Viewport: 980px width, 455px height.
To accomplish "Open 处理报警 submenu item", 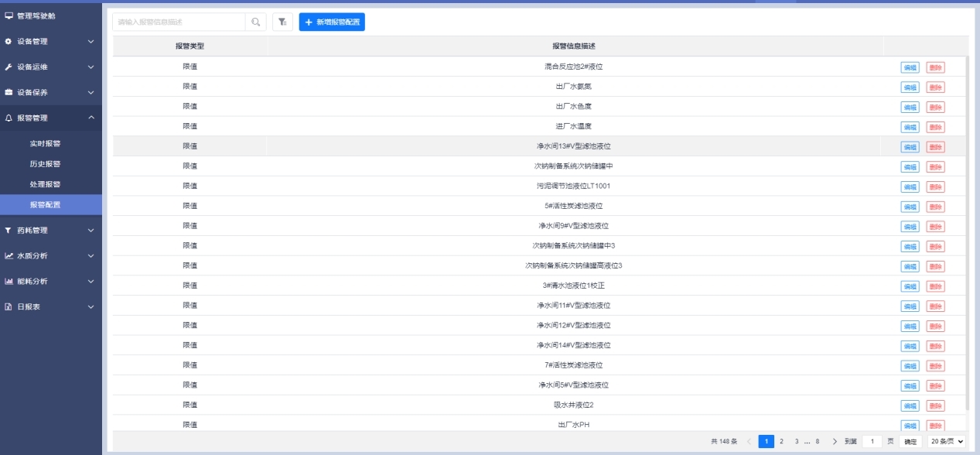I will pyautogui.click(x=45, y=184).
